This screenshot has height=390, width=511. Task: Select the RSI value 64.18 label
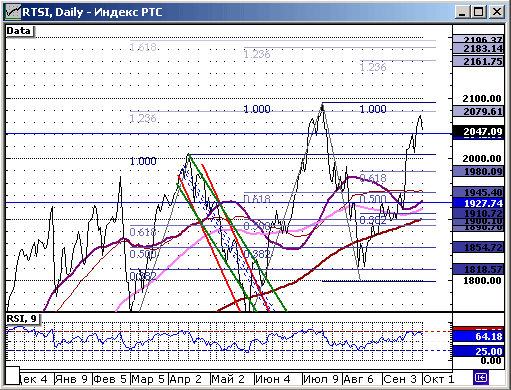click(478, 336)
